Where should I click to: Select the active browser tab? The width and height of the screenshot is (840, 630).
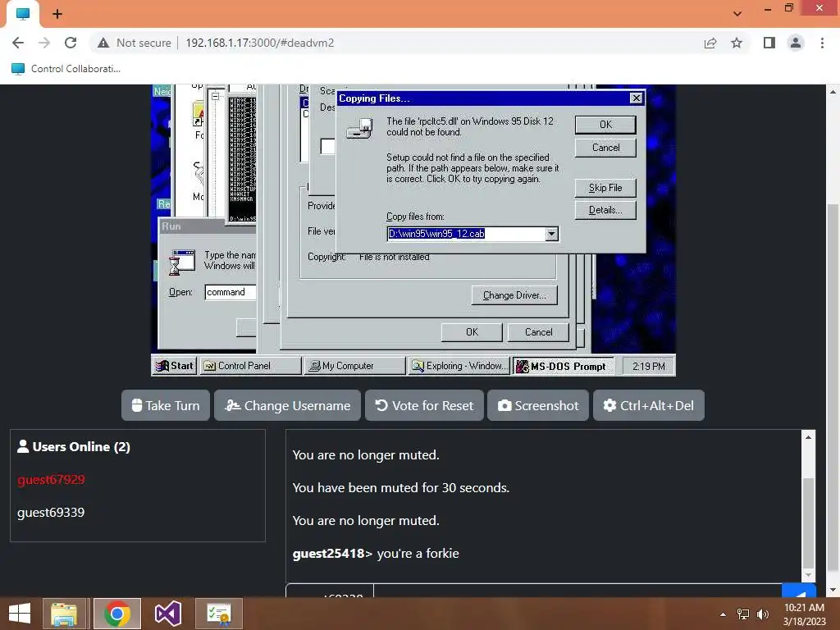23,14
